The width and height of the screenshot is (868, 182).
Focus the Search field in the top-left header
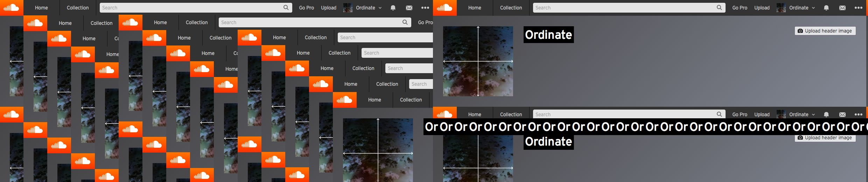point(196,8)
